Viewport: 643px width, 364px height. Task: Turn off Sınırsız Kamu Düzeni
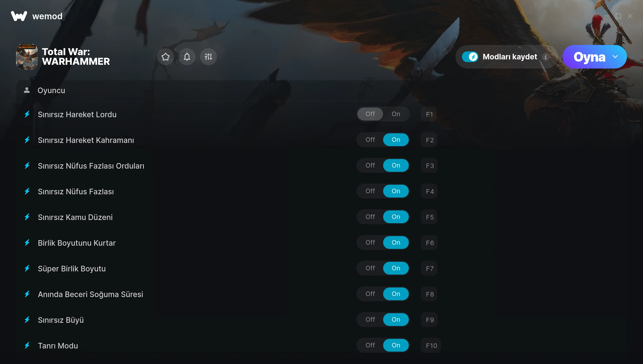coord(370,217)
